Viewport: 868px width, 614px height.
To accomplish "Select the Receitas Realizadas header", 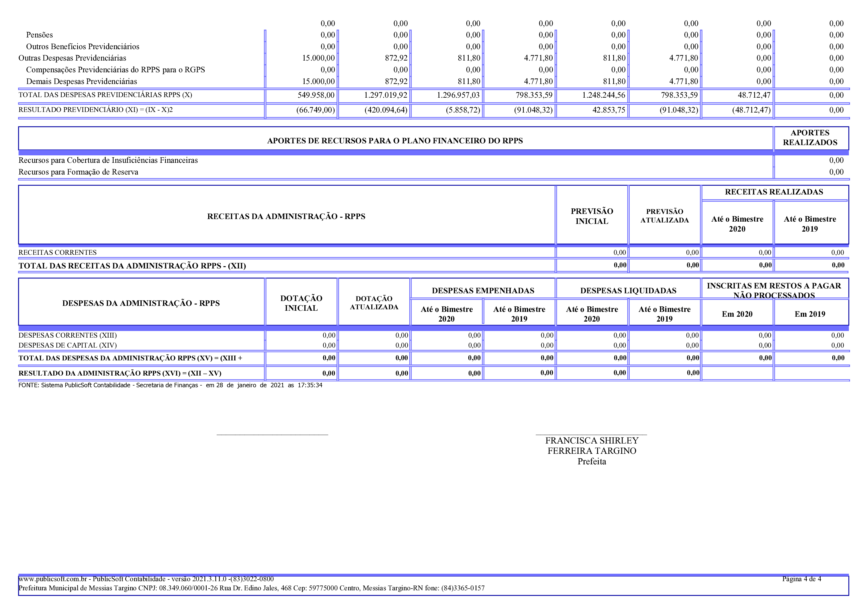I will pyautogui.click(x=774, y=192).
